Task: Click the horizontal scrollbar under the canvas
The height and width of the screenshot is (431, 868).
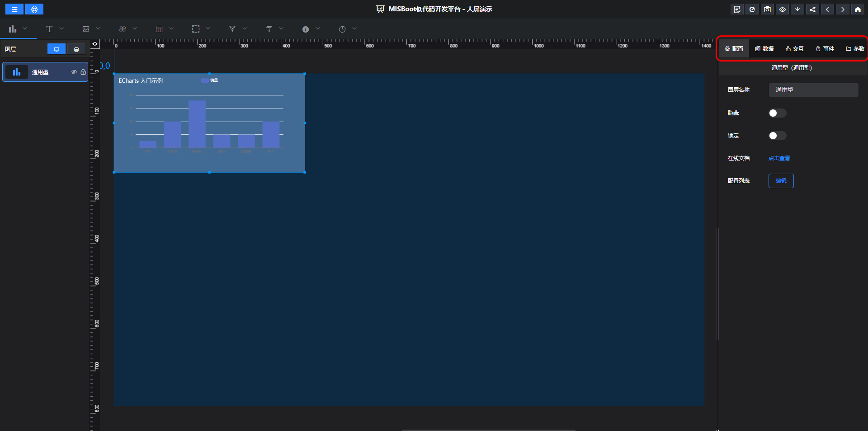Action: pos(489,430)
